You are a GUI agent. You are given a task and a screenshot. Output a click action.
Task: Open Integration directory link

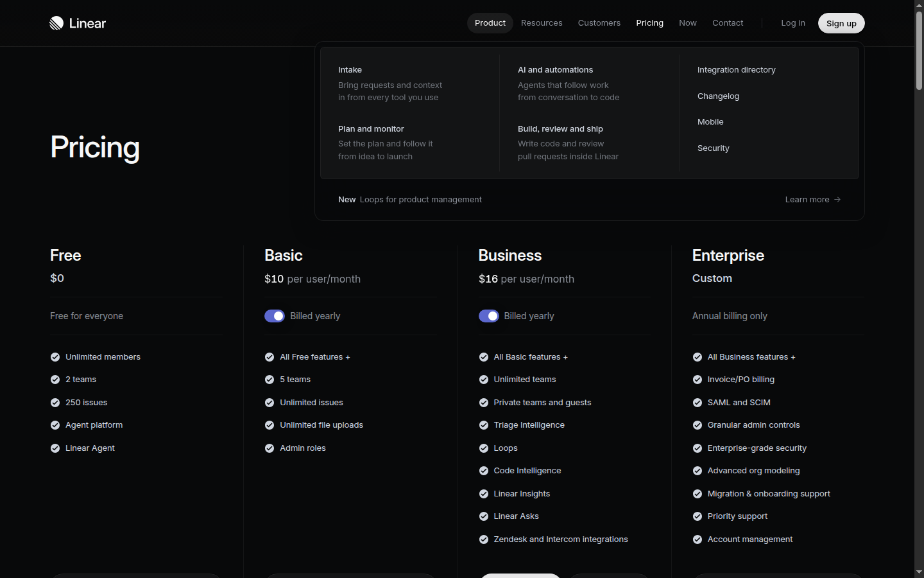click(737, 70)
